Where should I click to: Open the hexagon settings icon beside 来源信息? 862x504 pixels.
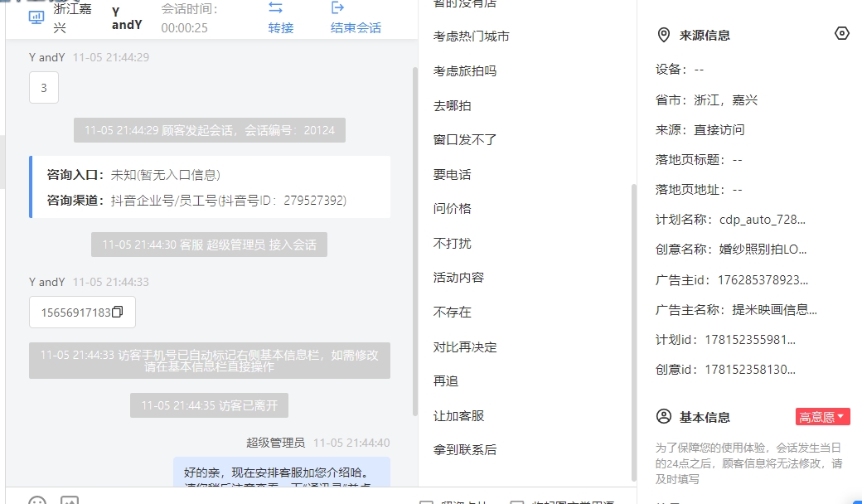841,34
